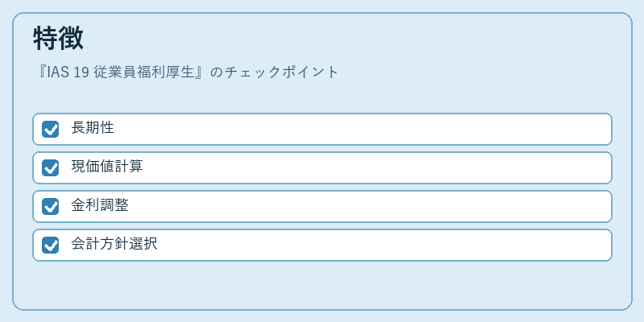Click the 特徴 heading
This screenshot has width=644, height=322.
(x=58, y=38)
